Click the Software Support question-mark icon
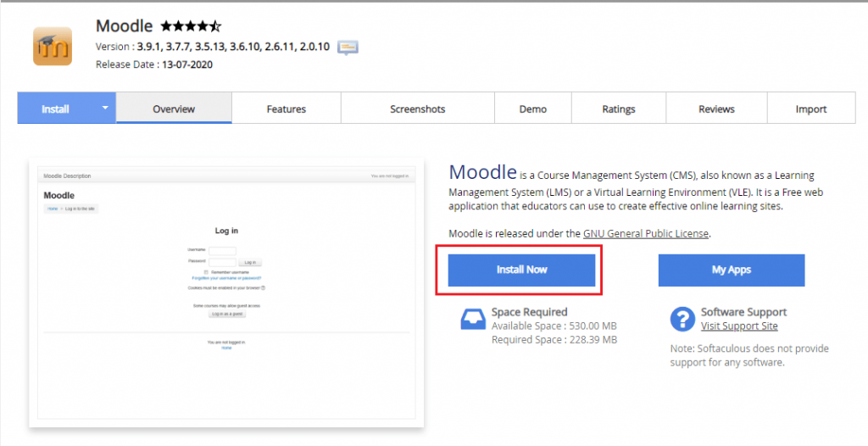Image resolution: width=868 pixels, height=446 pixels. click(x=682, y=319)
